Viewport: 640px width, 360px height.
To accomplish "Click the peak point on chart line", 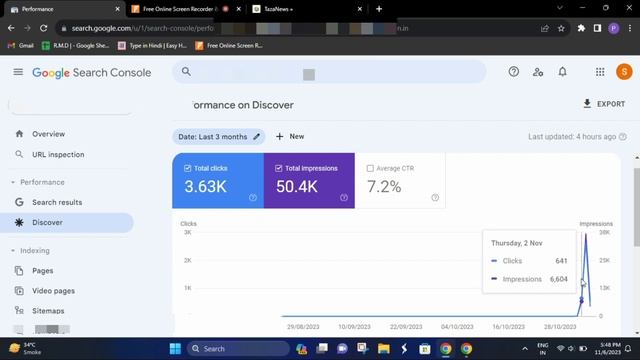I will [586, 234].
